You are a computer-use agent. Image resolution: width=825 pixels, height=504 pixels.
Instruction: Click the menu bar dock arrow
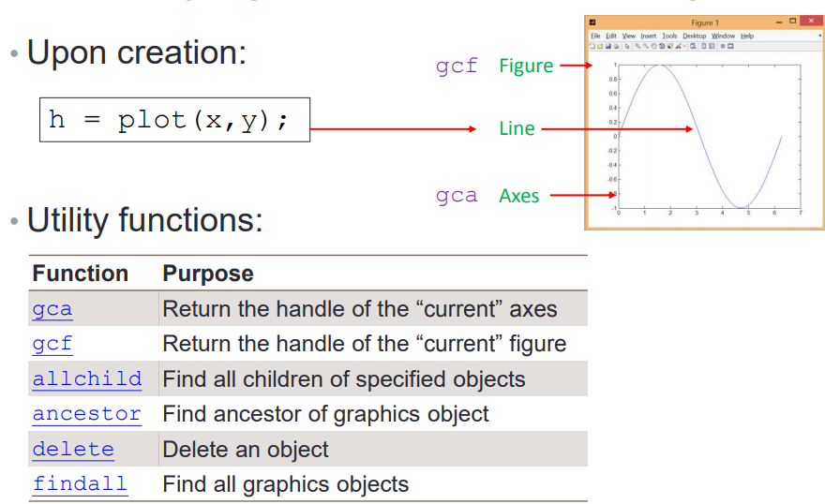coord(819,36)
